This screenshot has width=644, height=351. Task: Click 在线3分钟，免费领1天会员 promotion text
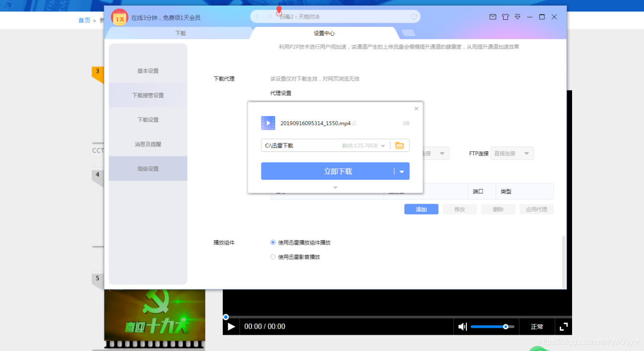(166, 18)
